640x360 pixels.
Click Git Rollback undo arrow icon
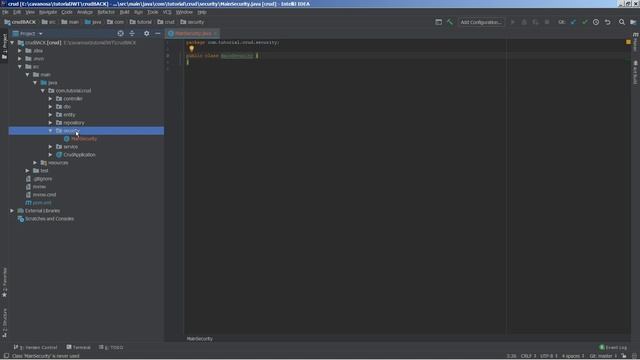click(608, 22)
